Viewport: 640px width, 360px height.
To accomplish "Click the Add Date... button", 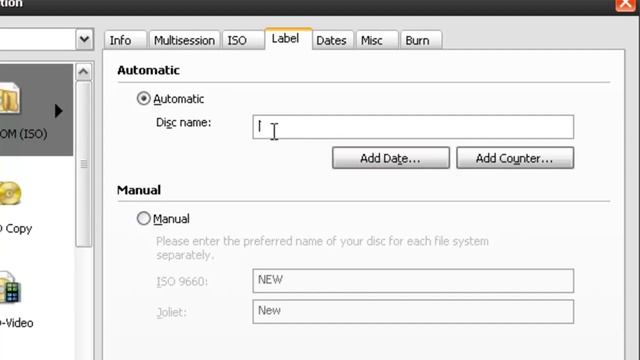I will 391,158.
